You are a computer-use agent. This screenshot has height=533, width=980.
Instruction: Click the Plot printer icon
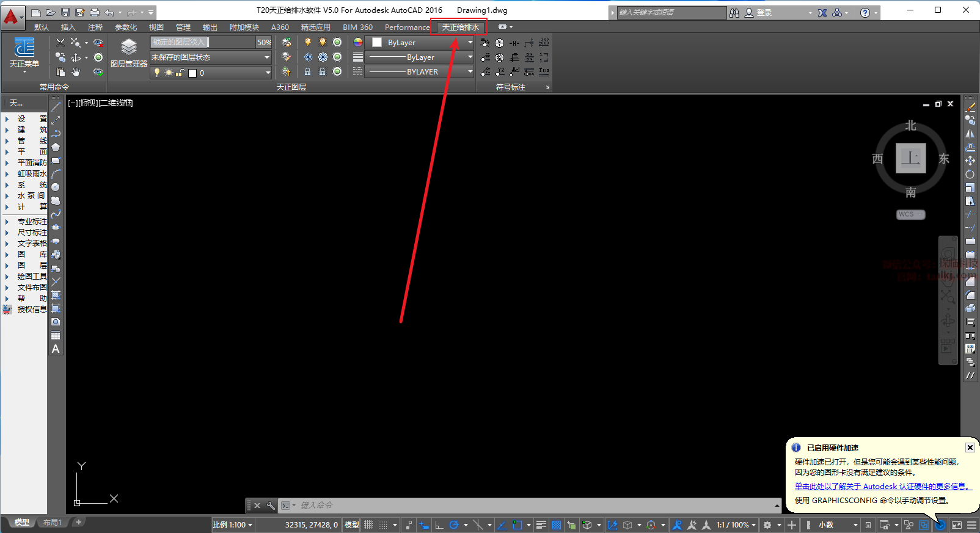click(x=95, y=12)
